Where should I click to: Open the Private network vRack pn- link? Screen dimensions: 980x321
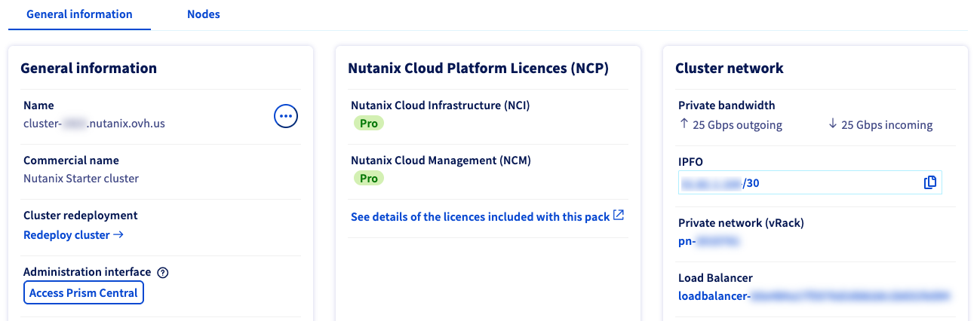pyautogui.click(x=711, y=241)
